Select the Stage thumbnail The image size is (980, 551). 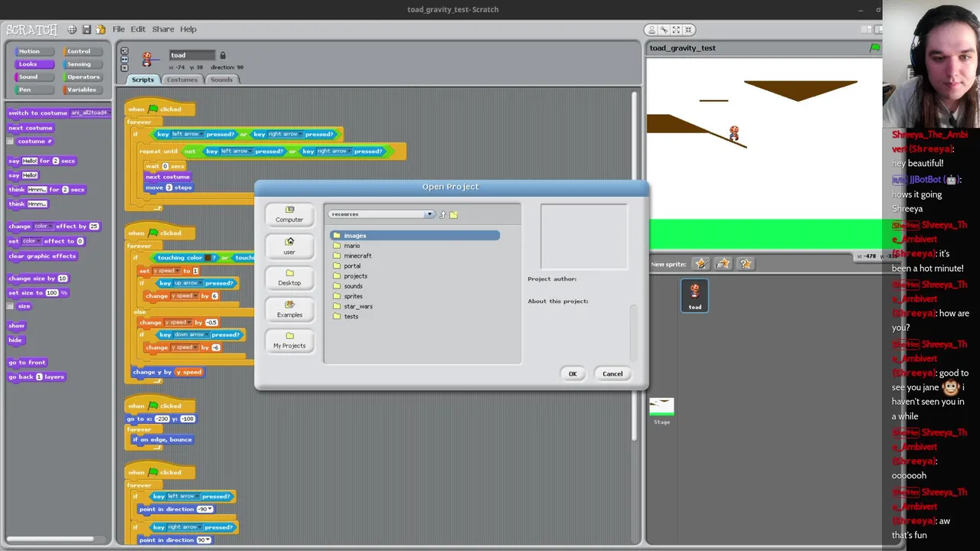[661, 411]
